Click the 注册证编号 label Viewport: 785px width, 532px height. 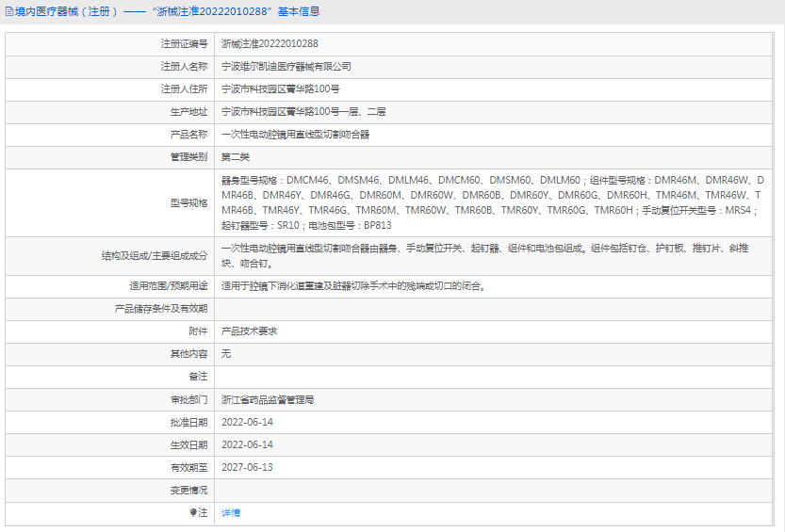(184, 44)
